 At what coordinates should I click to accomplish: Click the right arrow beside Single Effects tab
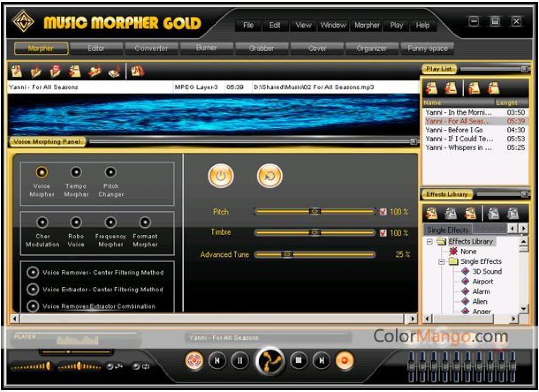click(524, 228)
